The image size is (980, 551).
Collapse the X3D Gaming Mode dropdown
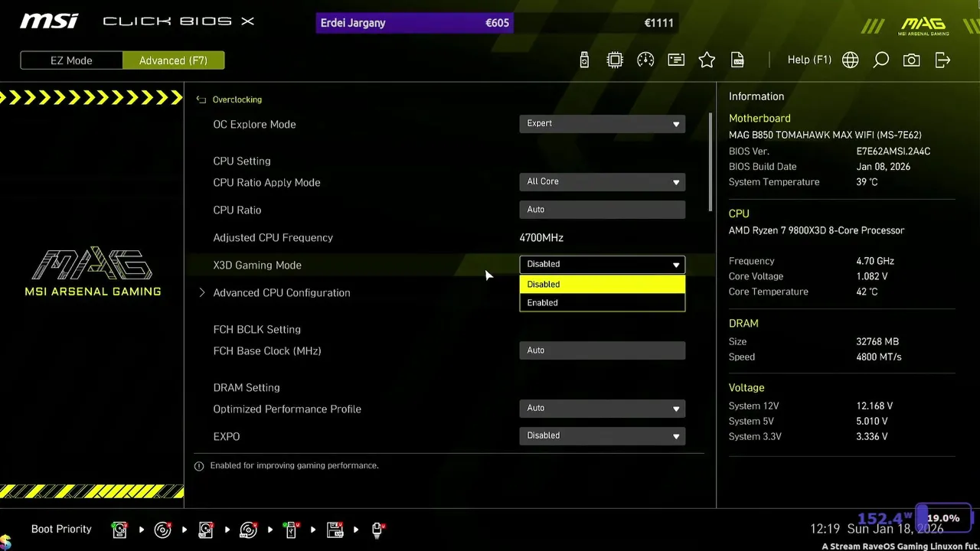[x=602, y=264]
